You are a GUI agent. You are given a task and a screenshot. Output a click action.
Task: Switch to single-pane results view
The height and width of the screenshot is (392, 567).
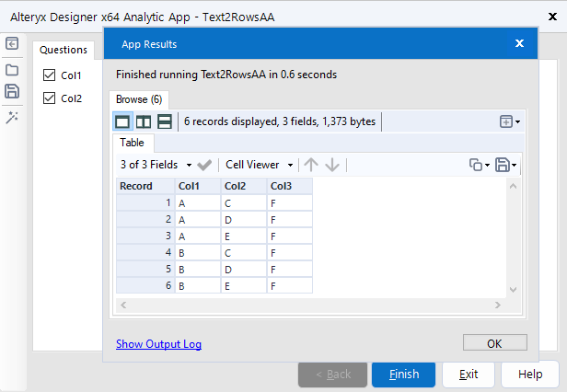point(122,121)
